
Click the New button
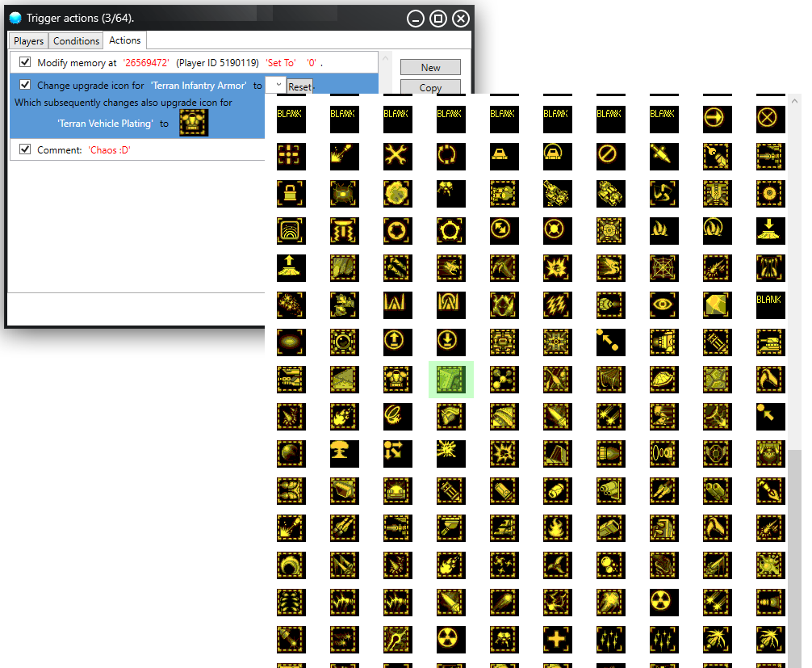[430, 67]
